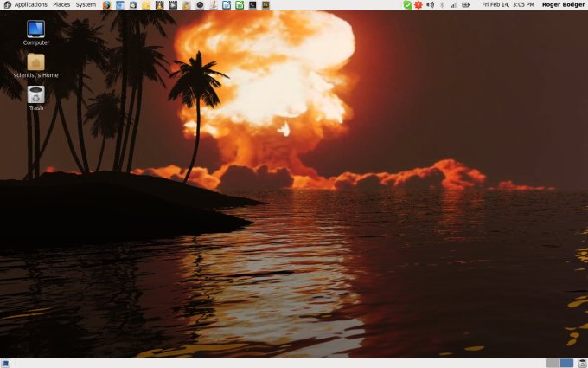The image size is (588, 368).
Task: Open the System menu
Action: (86, 5)
